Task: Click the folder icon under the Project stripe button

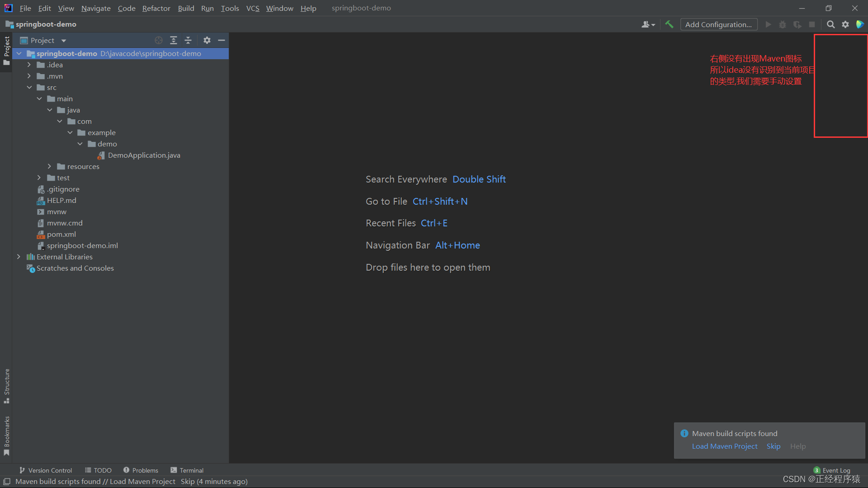Action: pos(6,63)
